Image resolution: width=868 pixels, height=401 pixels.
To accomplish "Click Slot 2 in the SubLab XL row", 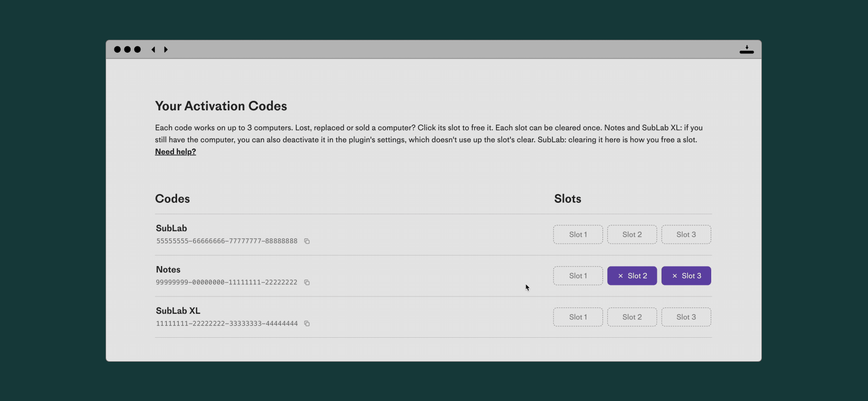I will coord(632,317).
